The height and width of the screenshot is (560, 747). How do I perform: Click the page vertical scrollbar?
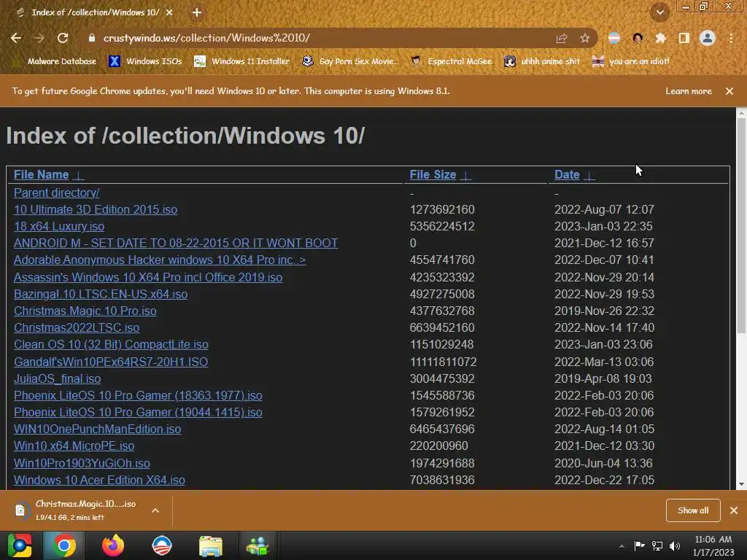coord(741,226)
